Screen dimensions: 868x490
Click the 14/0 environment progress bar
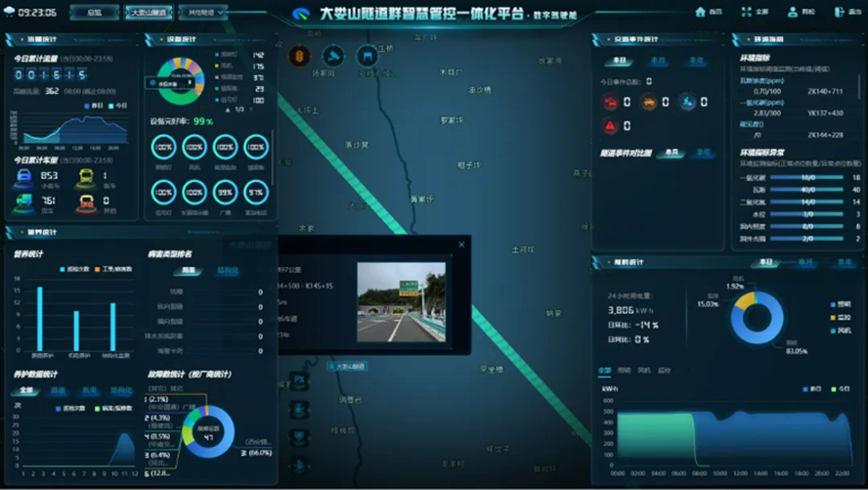(806, 202)
